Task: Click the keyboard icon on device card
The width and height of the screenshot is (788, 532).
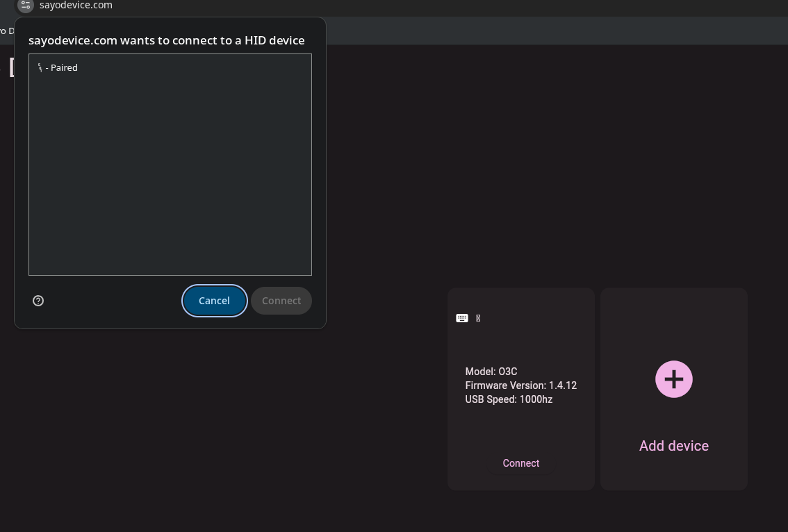Action: tap(462, 318)
